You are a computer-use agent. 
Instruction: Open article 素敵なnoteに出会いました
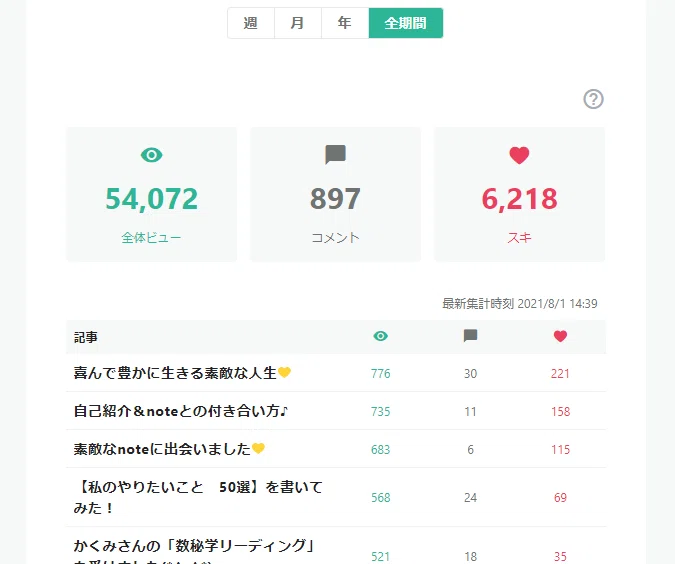(169, 449)
